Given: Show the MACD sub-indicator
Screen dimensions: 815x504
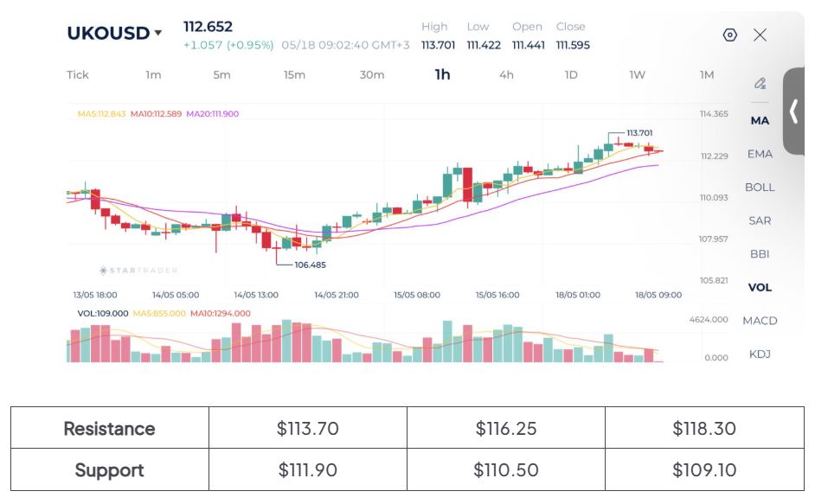Looking at the screenshot, I should click(x=760, y=321).
